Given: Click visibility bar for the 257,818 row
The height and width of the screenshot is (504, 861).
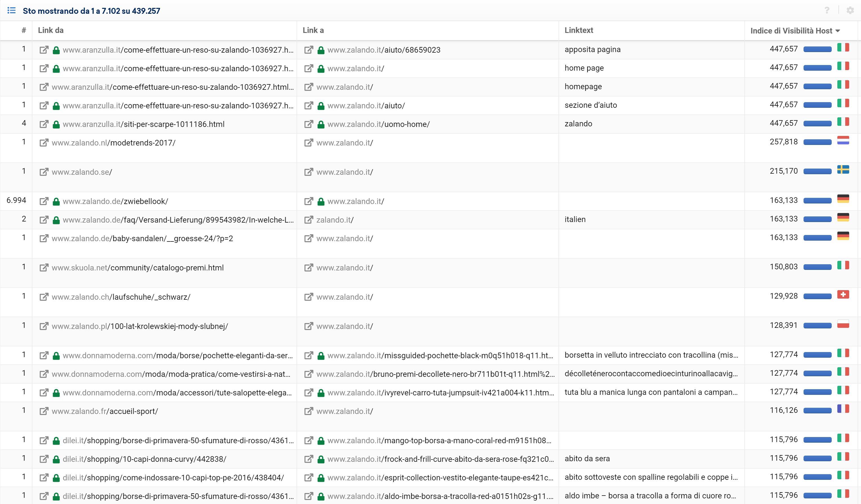Looking at the screenshot, I should pyautogui.click(x=817, y=142).
